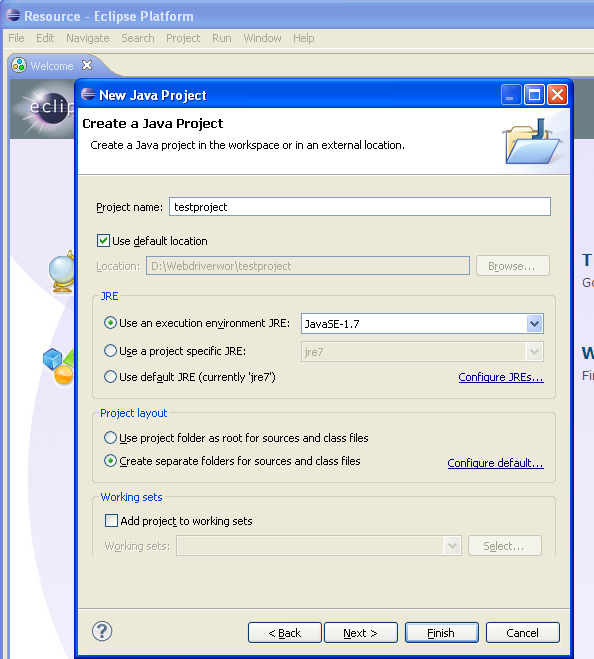Click the JRE group label
This screenshot has height=659, width=594.
(x=109, y=296)
